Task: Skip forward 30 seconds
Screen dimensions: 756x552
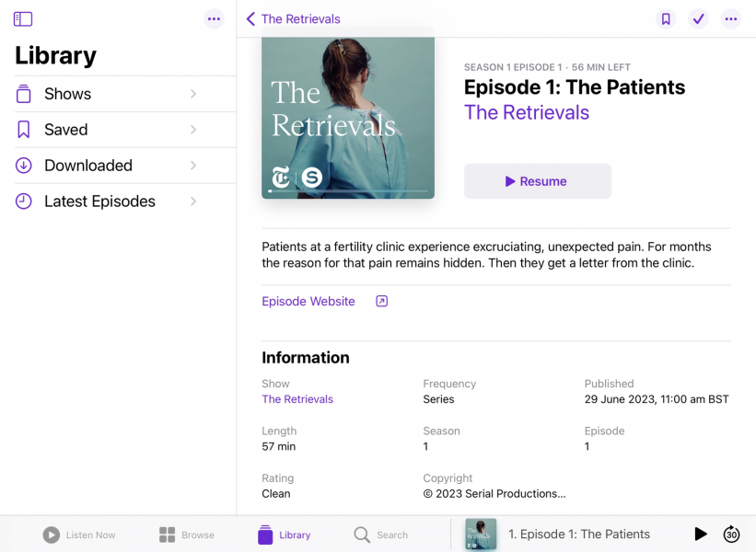Action: click(x=731, y=534)
